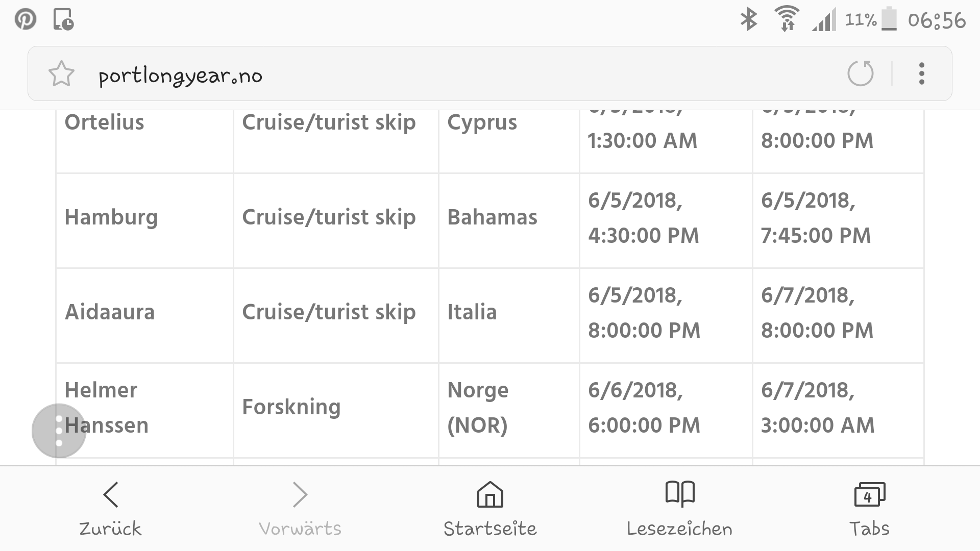Screen dimensions: 980x551
Task: Tap the bookmark star icon
Action: click(61, 74)
